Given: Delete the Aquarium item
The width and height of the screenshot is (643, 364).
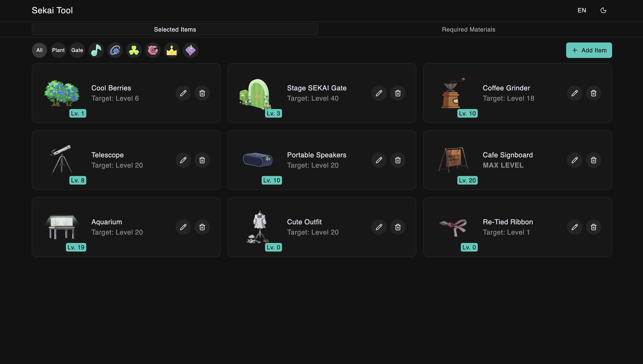Looking at the screenshot, I should 202,227.
